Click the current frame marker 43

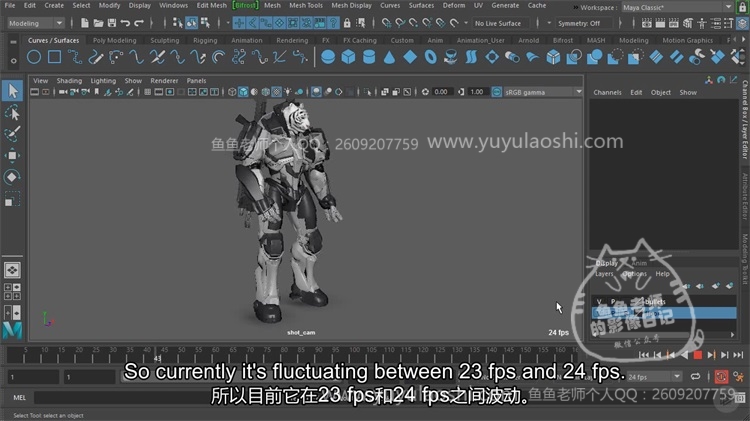click(157, 358)
